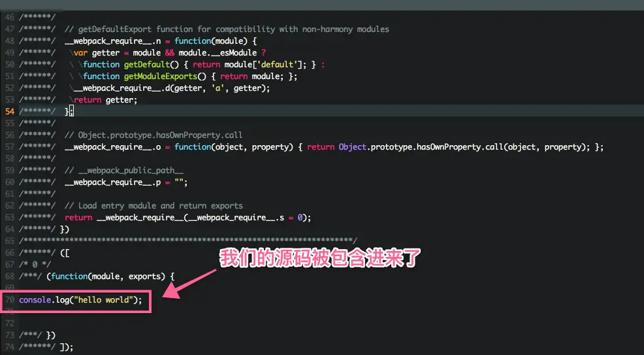Click the hasOwnProperty comment on line 56
644x355 pixels.
click(153, 135)
